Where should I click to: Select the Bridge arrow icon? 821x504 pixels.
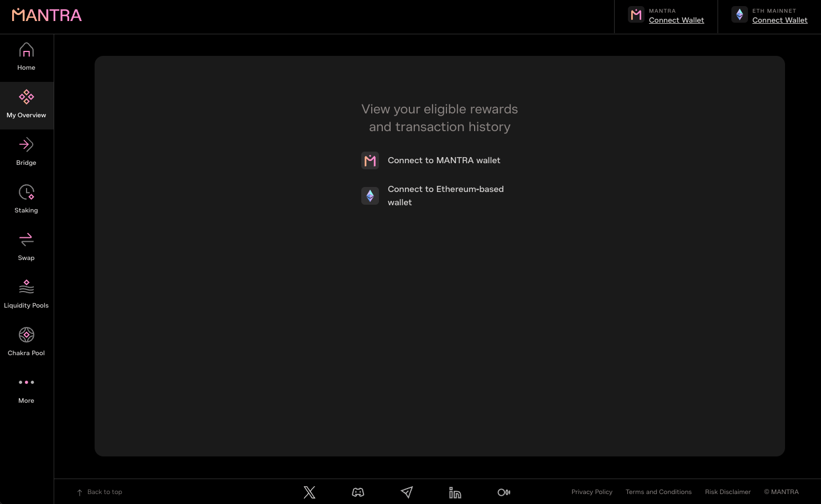click(27, 145)
